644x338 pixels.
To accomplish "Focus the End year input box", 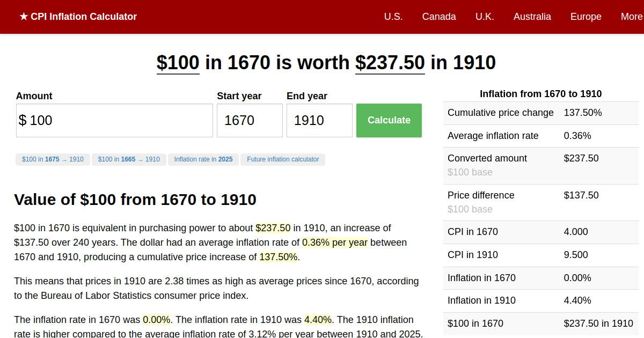I will [319, 120].
